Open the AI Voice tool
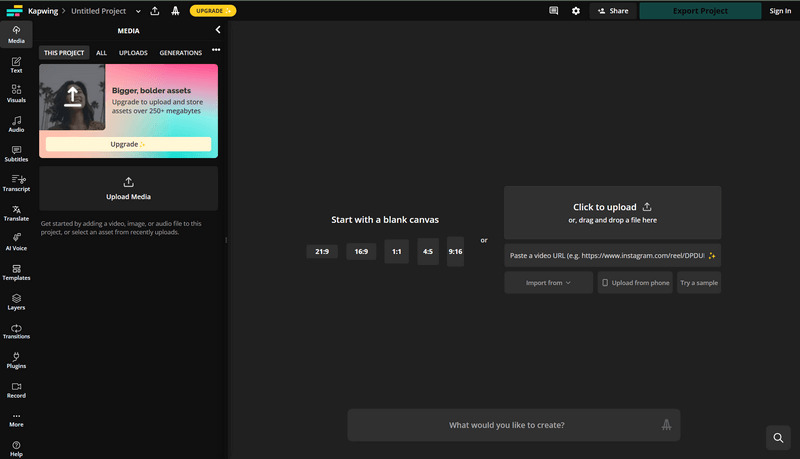This screenshot has height=459, width=800. 16,242
